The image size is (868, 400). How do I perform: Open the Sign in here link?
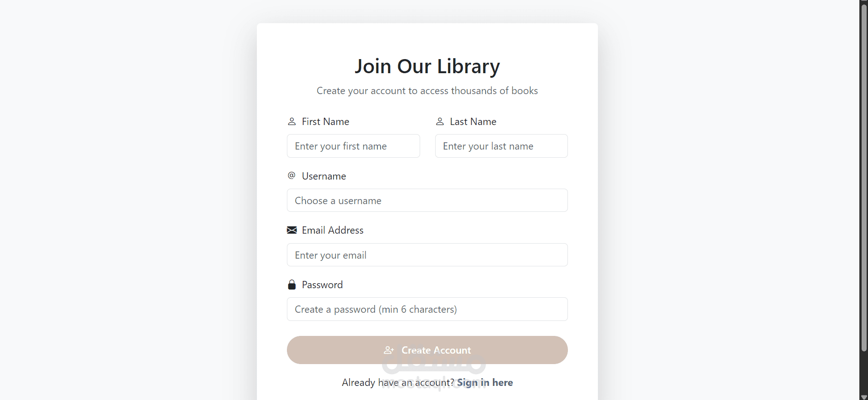click(485, 383)
